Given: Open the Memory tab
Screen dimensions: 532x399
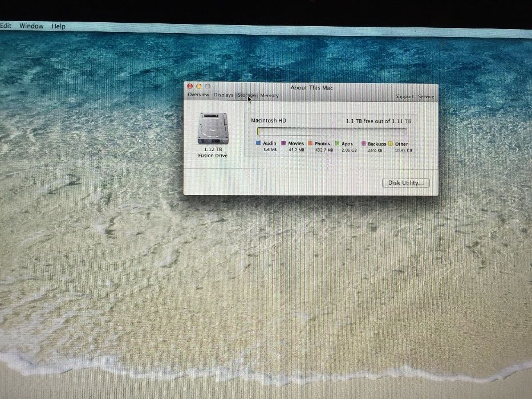Looking at the screenshot, I should (x=269, y=96).
